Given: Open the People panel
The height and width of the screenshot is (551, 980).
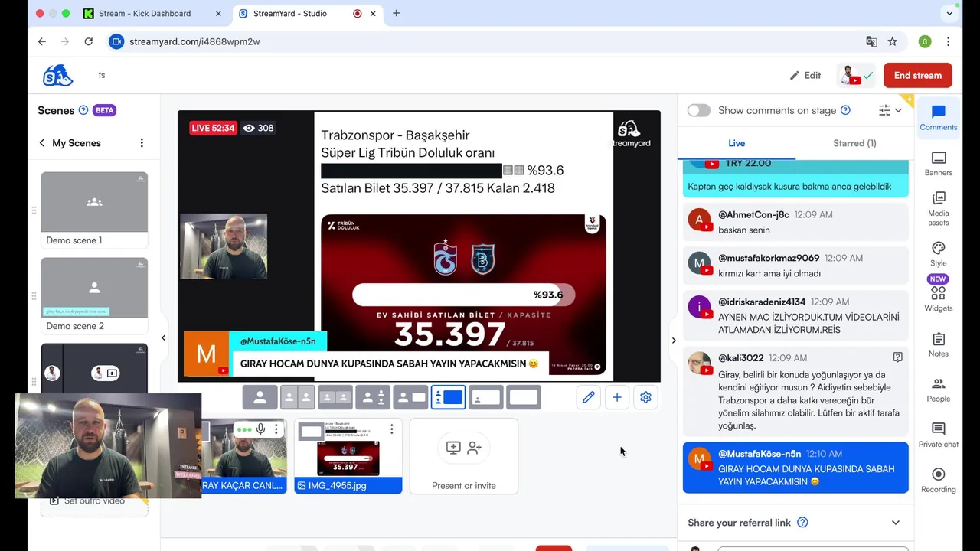Looking at the screenshot, I should 939,390.
